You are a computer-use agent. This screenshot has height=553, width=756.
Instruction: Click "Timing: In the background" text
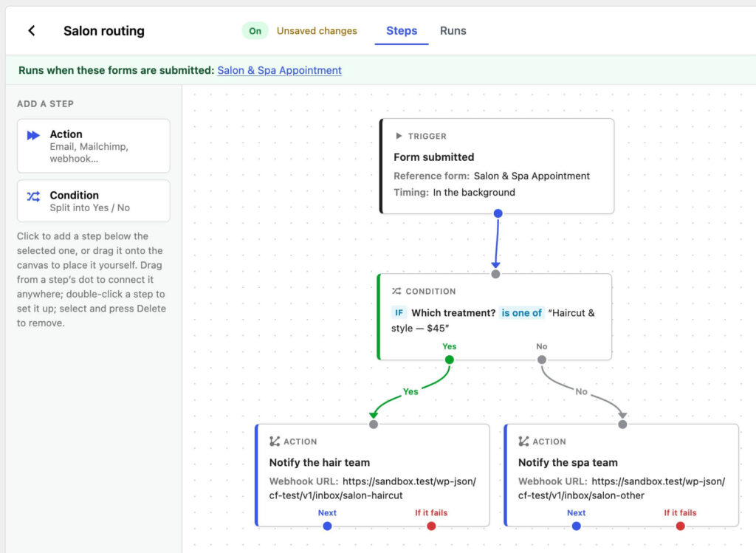454,193
